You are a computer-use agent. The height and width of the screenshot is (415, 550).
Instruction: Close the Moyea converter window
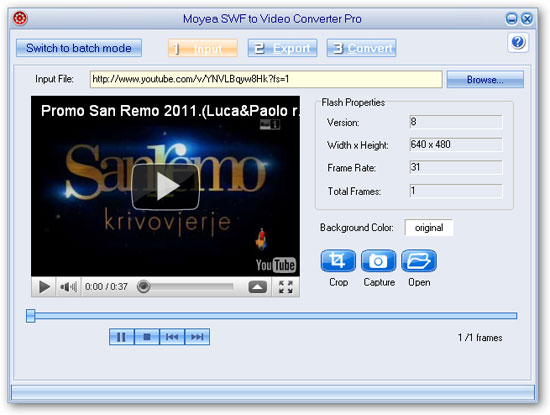[527, 19]
